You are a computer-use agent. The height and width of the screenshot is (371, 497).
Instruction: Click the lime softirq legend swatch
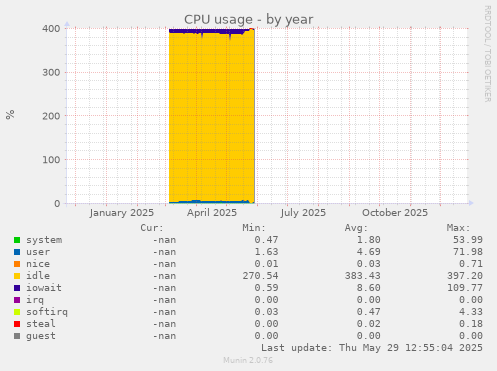pyautogui.click(x=17, y=312)
